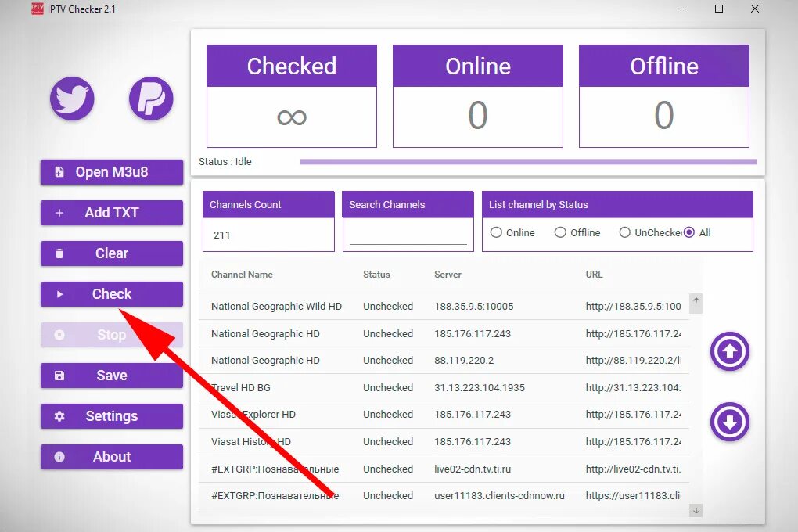Image resolution: width=798 pixels, height=532 pixels.
Task: Start checking with the Check button
Action: [112, 294]
